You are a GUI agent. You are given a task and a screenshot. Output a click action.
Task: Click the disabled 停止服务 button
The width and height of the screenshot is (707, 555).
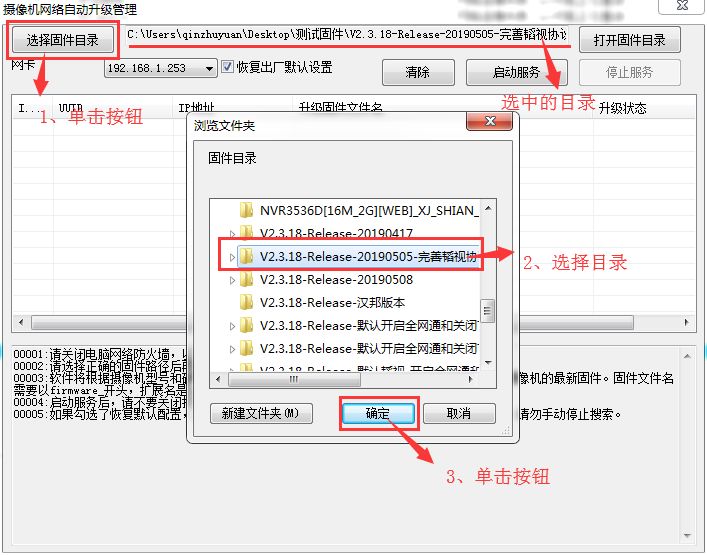[629, 72]
